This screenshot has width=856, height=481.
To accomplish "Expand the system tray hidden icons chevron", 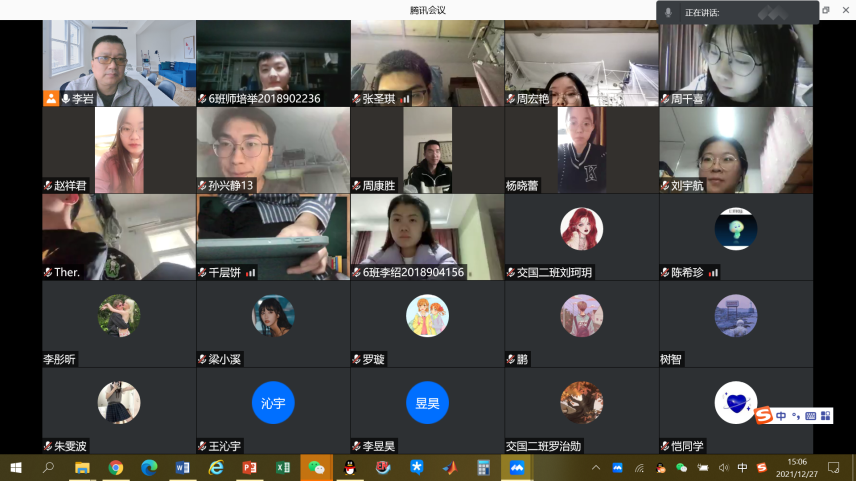I will pos(598,468).
